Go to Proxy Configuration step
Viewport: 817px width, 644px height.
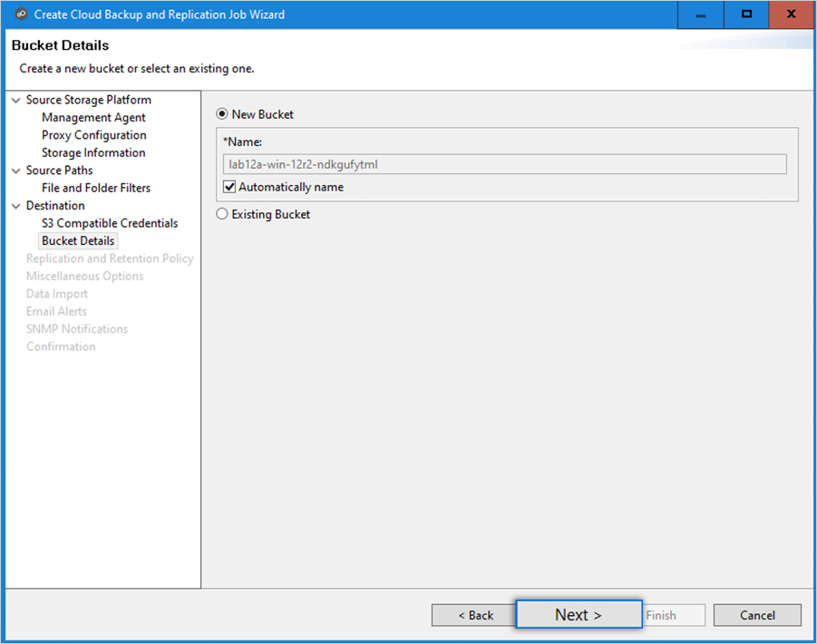tap(93, 135)
